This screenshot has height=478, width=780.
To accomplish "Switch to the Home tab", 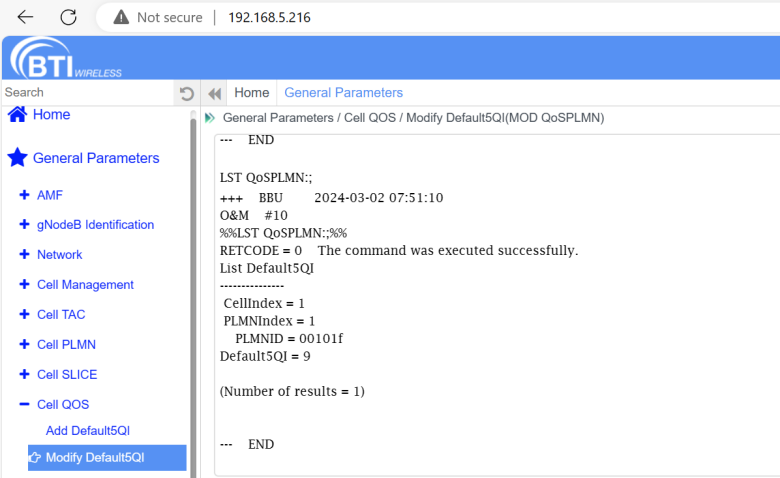I will click(251, 93).
